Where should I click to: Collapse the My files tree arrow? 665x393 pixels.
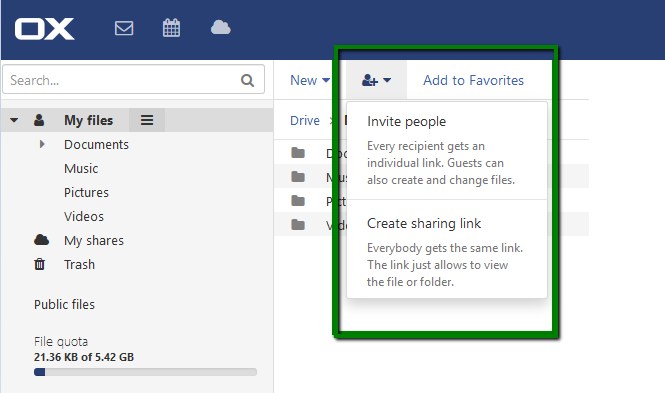[14, 120]
